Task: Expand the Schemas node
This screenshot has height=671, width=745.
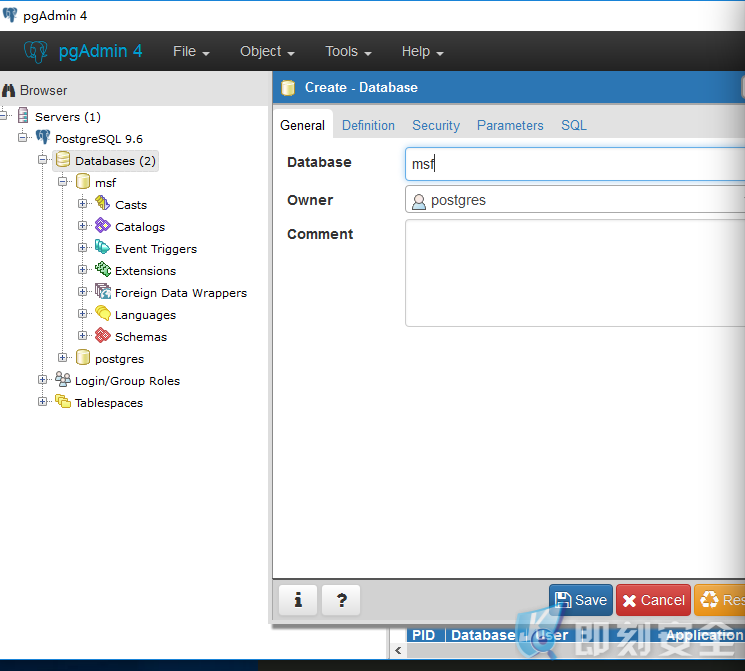Action: 82,336
